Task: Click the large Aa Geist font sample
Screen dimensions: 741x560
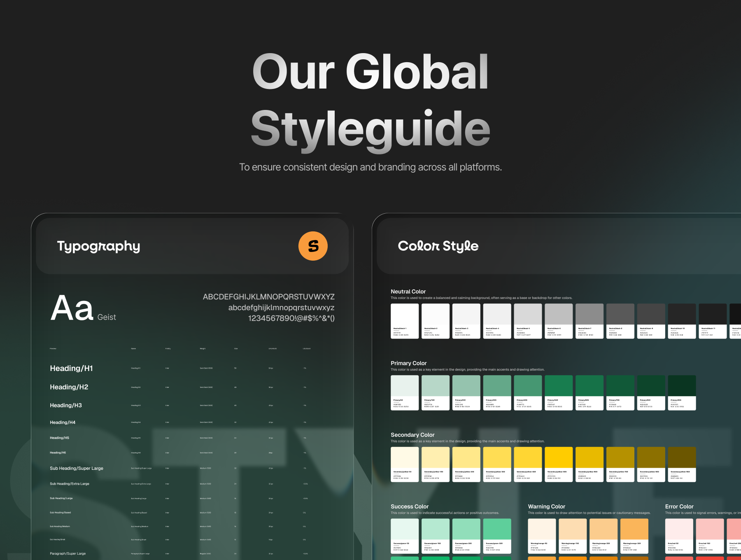Action: coord(83,308)
